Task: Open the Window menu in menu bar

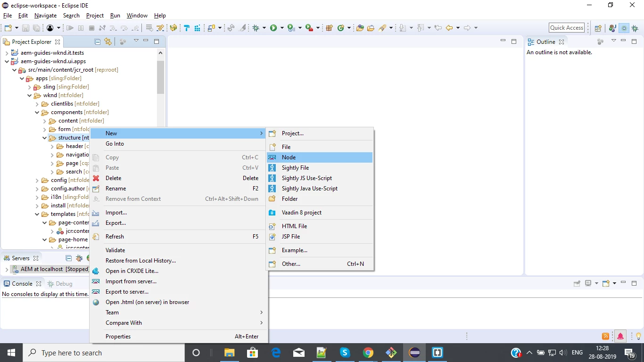Action: point(137,16)
